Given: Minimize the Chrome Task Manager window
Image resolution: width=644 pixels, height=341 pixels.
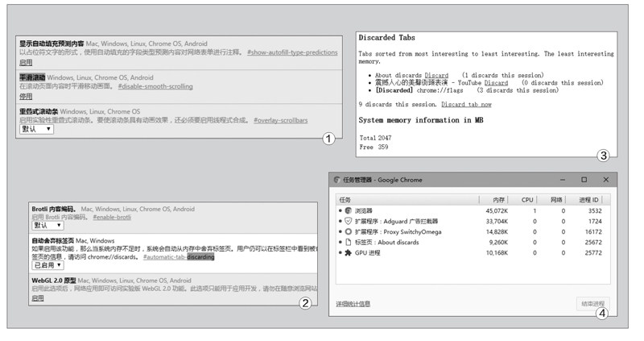Looking at the screenshot, I should coord(562,180).
